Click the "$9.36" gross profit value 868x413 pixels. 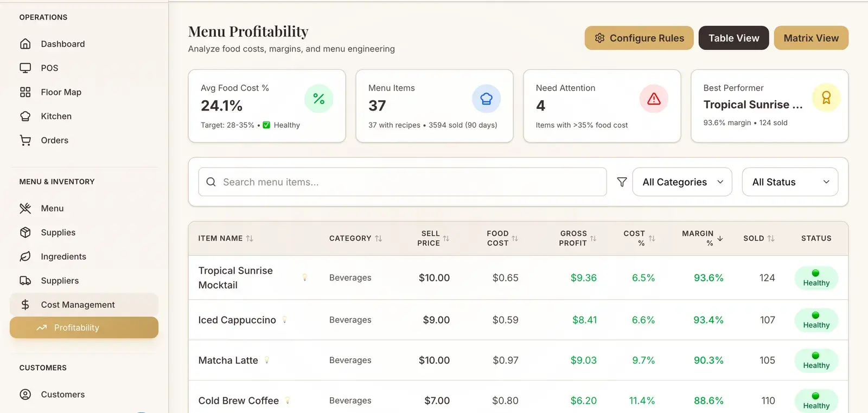click(584, 278)
